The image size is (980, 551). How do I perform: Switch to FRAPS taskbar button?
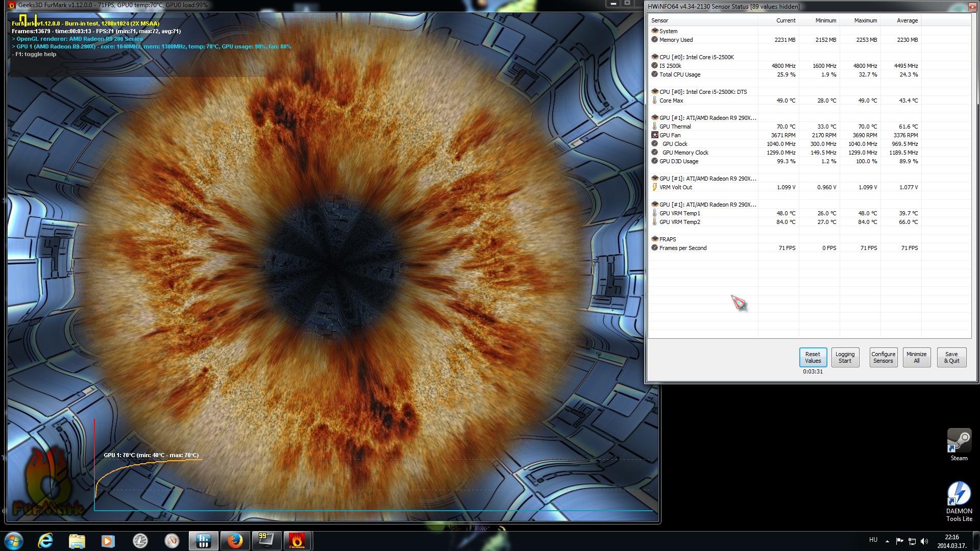[x=266, y=540]
